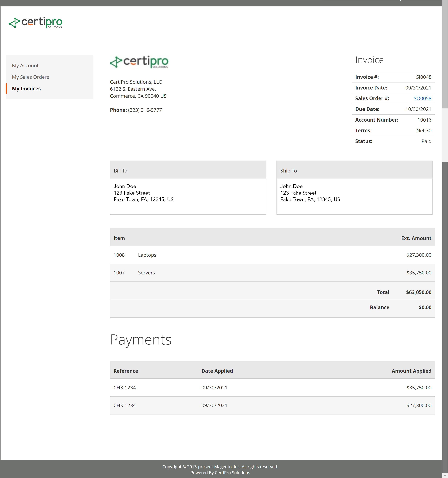Image resolution: width=448 pixels, height=478 pixels.
Task: Click invoice number SI0048
Action: coord(423,77)
